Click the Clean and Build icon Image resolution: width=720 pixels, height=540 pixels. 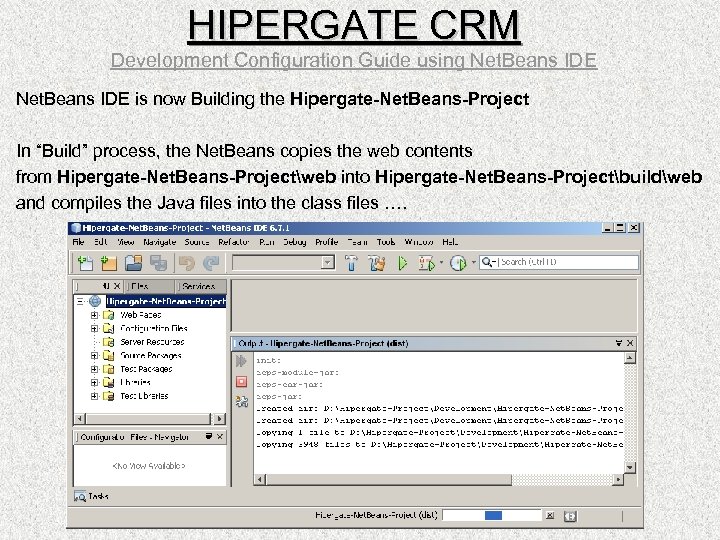(377, 263)
